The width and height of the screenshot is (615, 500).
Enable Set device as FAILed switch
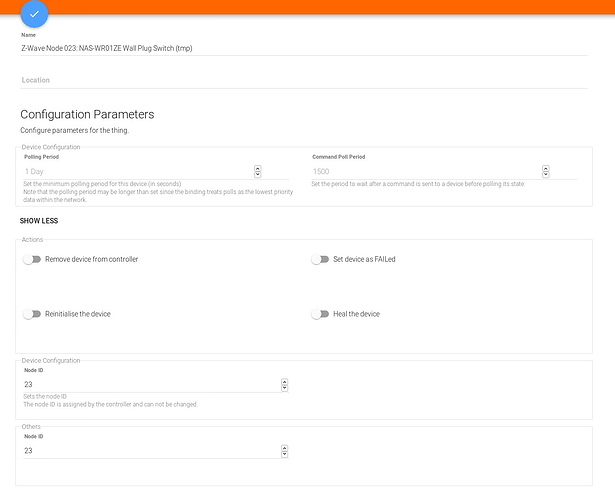tap(320, 259)
